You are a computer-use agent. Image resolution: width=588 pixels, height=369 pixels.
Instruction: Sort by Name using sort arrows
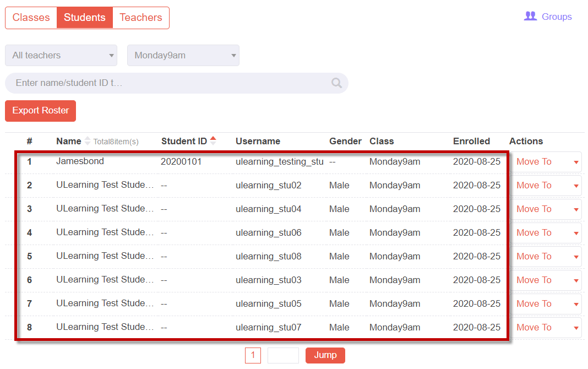(x=88, y=141)
